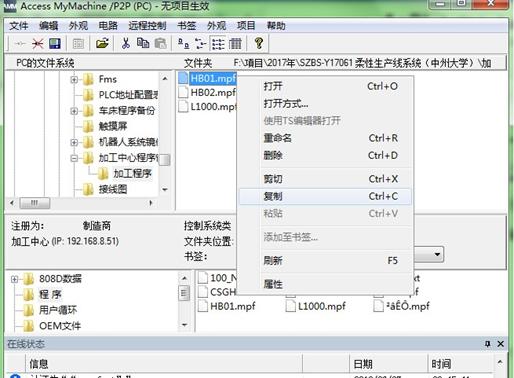
Task: Click the 信息 column header
Action: coord(164,364)
